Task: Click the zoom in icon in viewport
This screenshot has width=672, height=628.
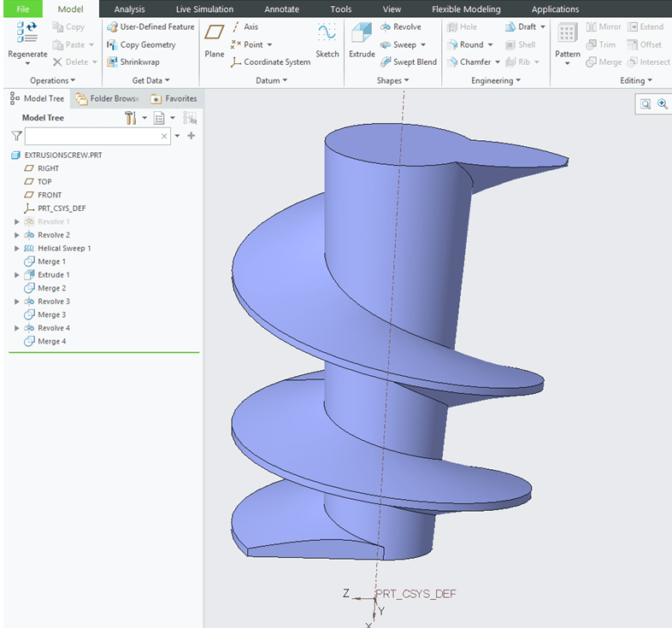Action: click(x=662, y=103)
